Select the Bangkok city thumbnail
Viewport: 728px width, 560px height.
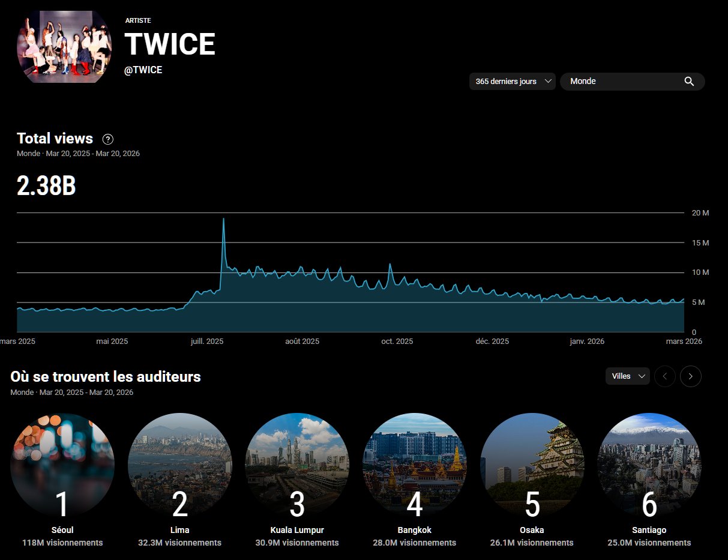click(415, 465)
